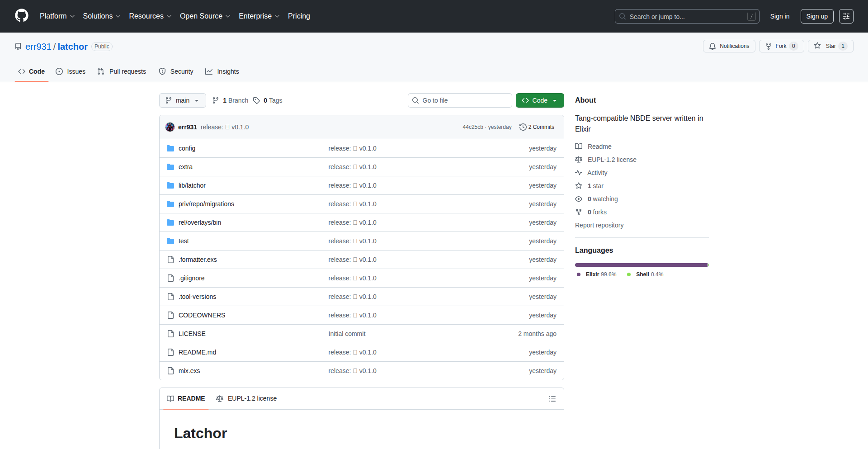Expand the Platform menu
Viewport: 868px width, 449px height.
click(x=57, y=16)
